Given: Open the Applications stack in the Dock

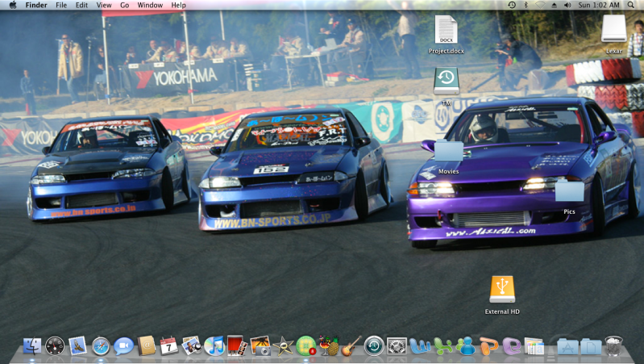Looking at the screenshot, I should pyautogui.click(x=567, y=346).
